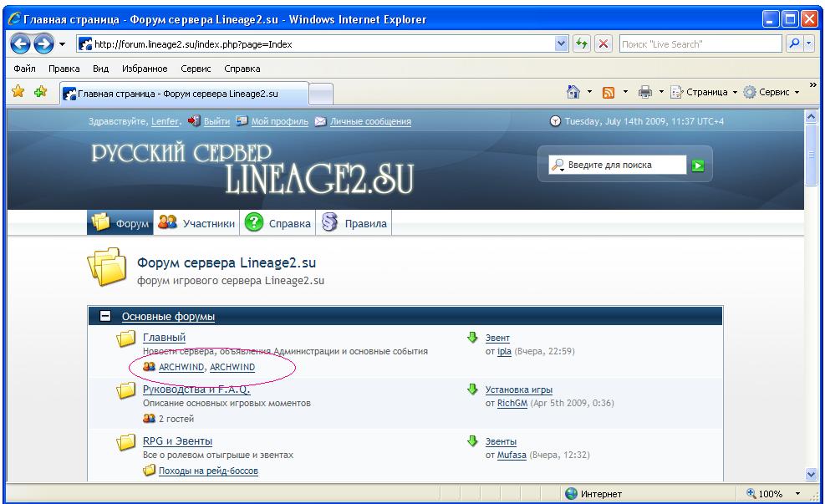The height and width of the screenshot is (504, 825).
Task: Click the Add to Favorites star-plus icon
Action: 40,92
